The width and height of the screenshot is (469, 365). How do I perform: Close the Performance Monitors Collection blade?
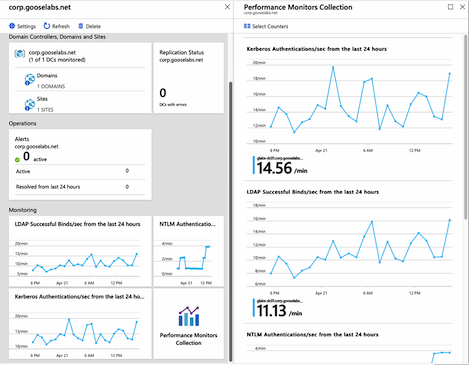point(462,7)
